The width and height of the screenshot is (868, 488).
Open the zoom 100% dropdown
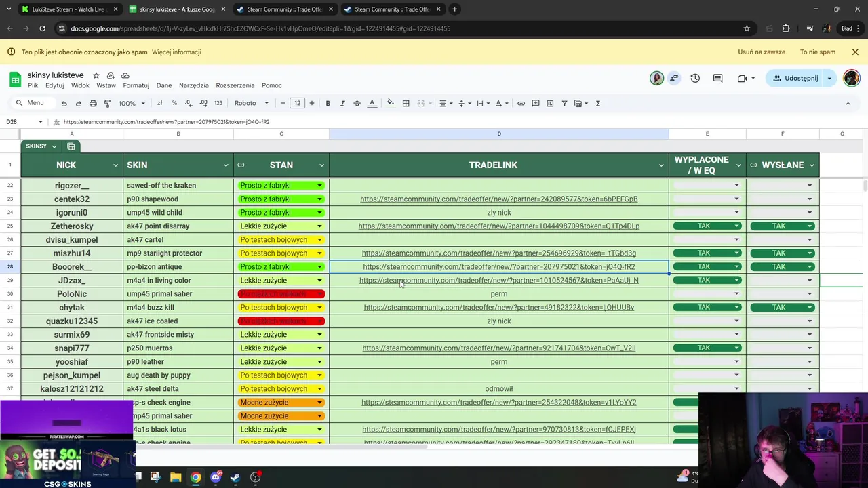(132, 103)
